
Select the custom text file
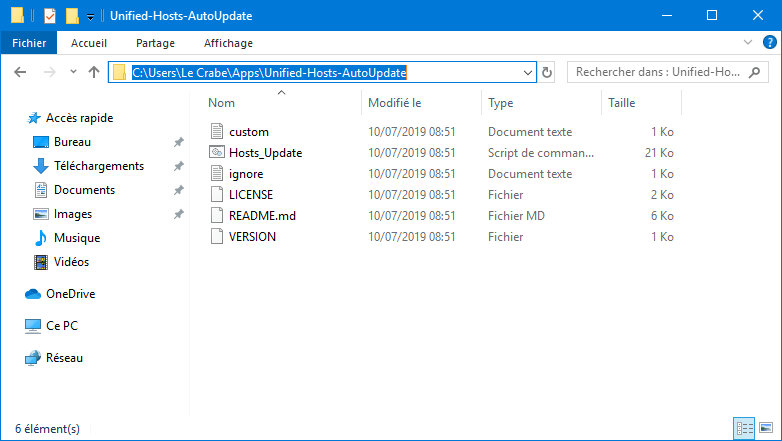[x=248, y=132]
